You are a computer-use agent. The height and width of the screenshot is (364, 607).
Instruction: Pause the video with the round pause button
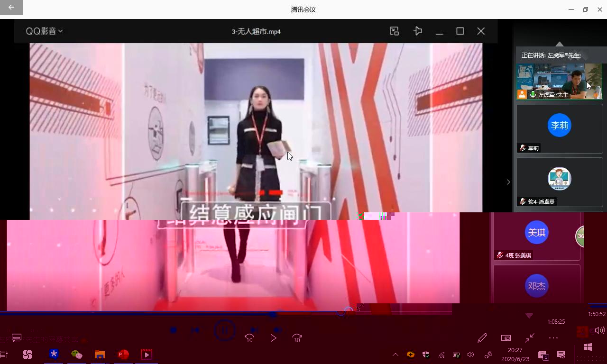pyautogui.click(x=224, y=330)
